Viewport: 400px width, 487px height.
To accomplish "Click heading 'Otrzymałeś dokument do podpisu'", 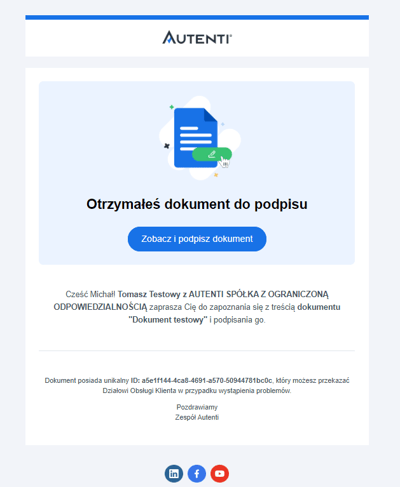I will point(197,204).
